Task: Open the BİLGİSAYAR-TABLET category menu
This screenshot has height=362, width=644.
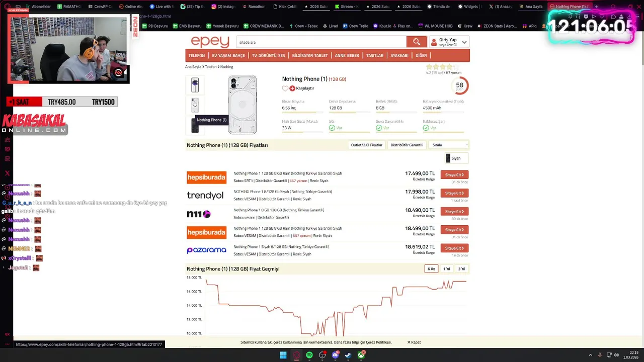Action: point(310,55)
